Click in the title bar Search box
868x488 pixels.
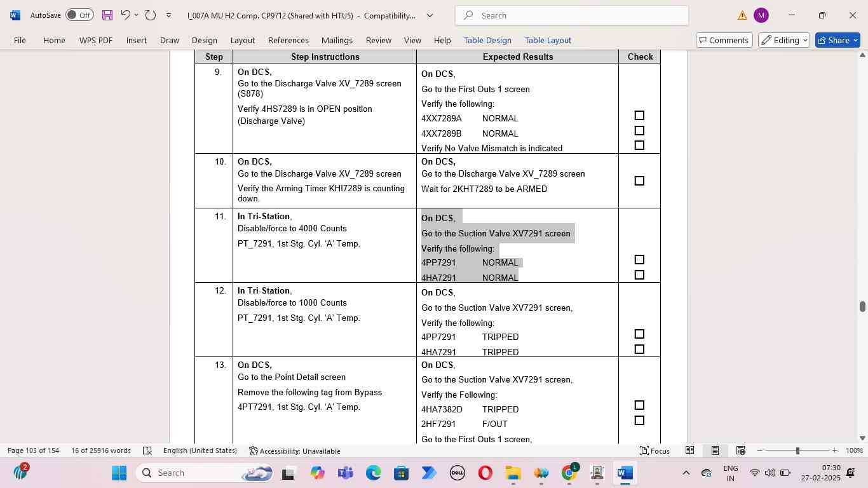tap(572, 15)
